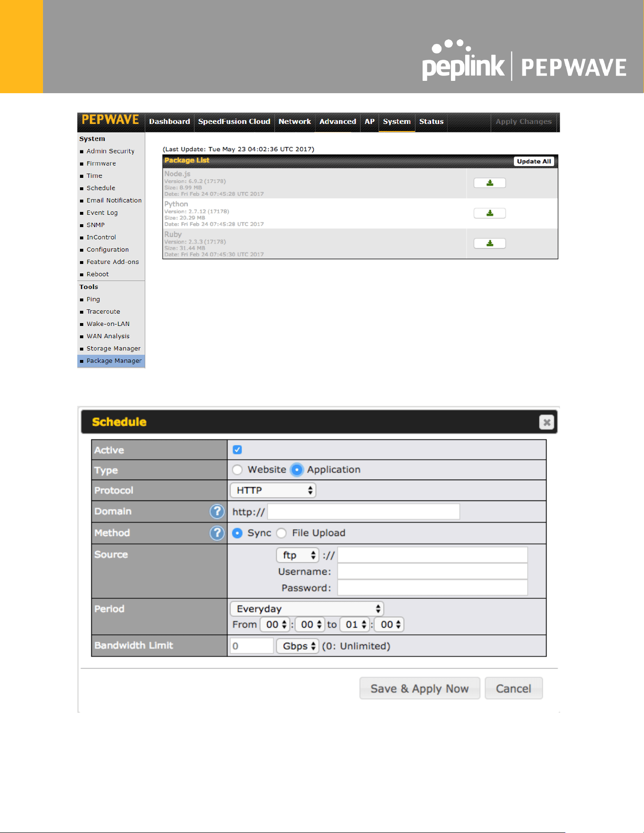Open the Domain help icon
This screenshot has height=833, width=644.
(217, 511)
